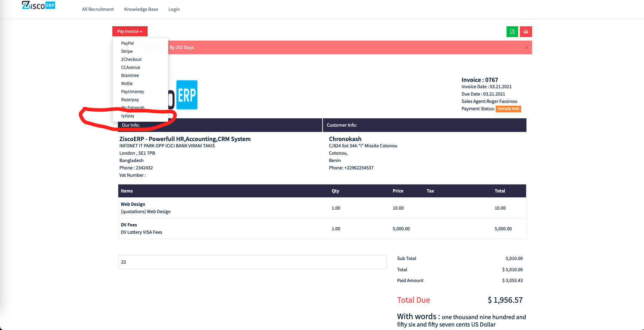Click customer name 'Chronokash'
Viewport: 644px width, 330px height.
(345, 139)
